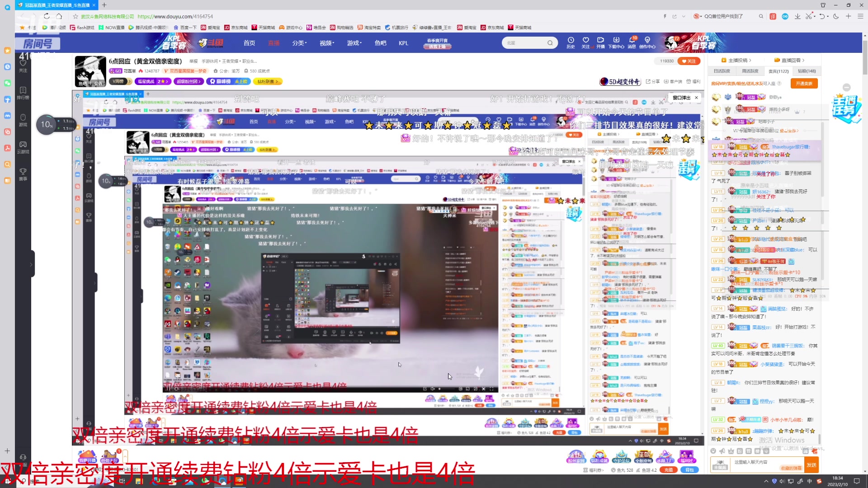Open KPL in top navigation
This screenshot has width=868, height=488.
point(403,43)
